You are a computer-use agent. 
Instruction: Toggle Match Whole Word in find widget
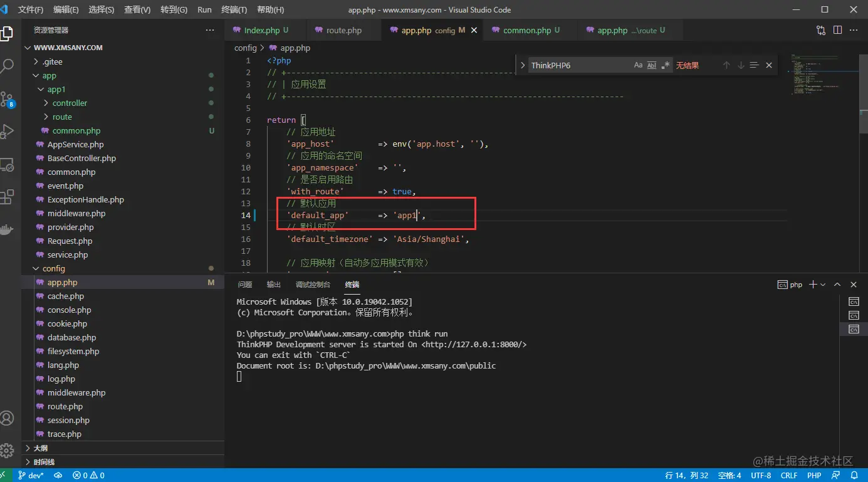tap(652, 65)
